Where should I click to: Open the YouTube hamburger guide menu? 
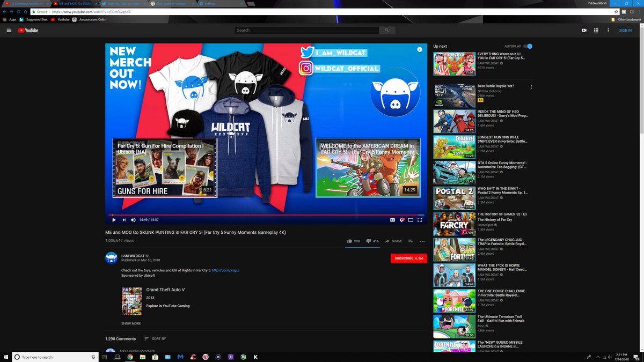tap(9, 31)
